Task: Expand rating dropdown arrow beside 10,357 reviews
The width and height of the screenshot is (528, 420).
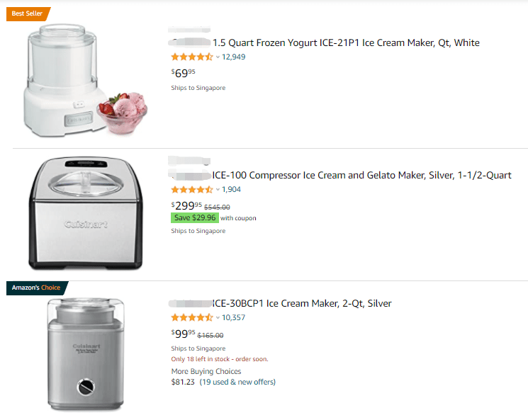Action: pyautogui.click(x=218, y=317)
